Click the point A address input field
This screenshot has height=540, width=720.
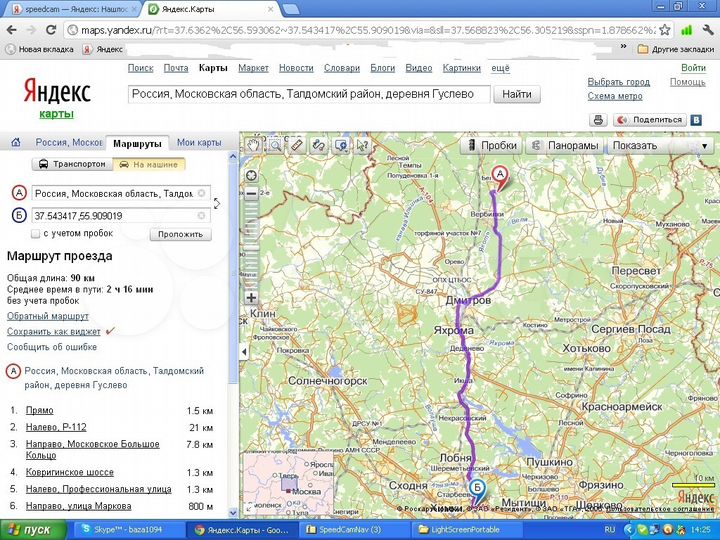121,193
